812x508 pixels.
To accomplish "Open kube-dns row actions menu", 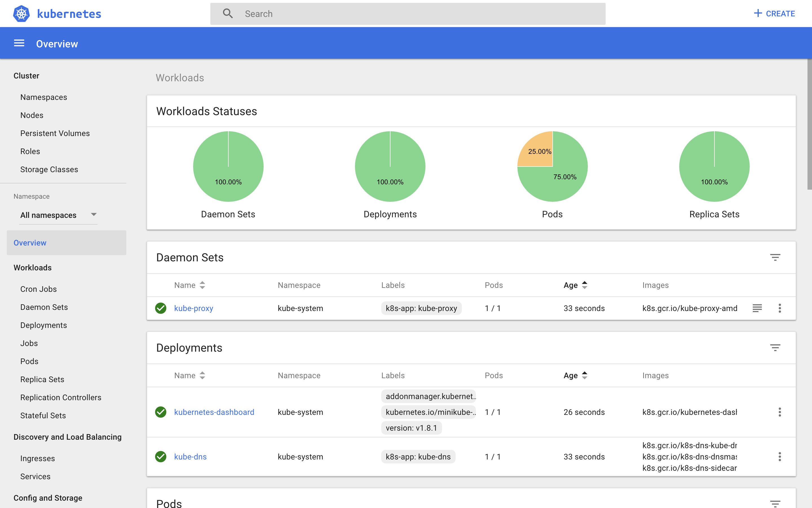I will click(780, 457).
